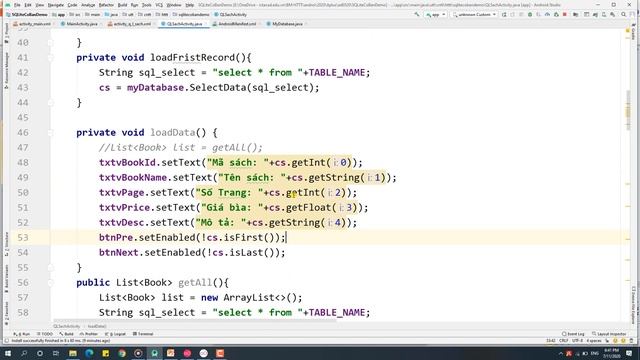Open the Build tool window button

[x=67, y=334]
